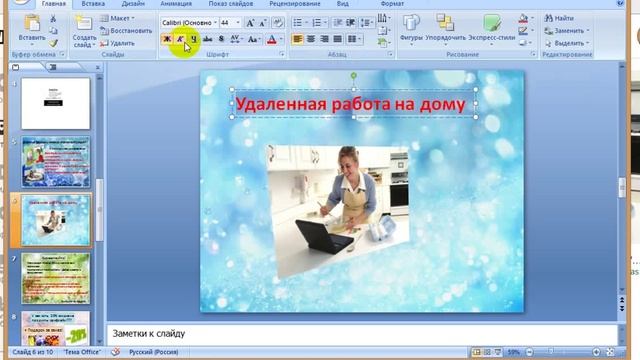The height and width of the screenshot is (360, 640).
Task: Open the font name Calibri dropdown
Action: 215,23
